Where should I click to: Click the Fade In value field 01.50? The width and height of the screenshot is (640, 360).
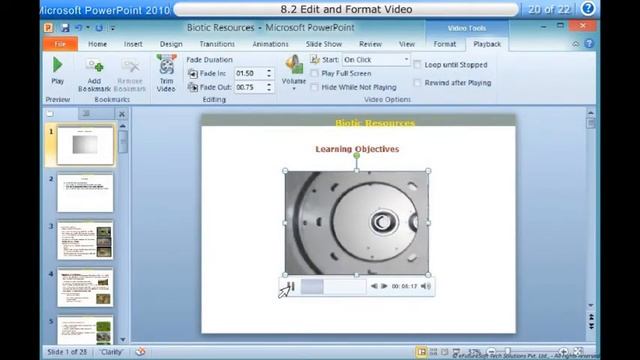tap(249, 73)
